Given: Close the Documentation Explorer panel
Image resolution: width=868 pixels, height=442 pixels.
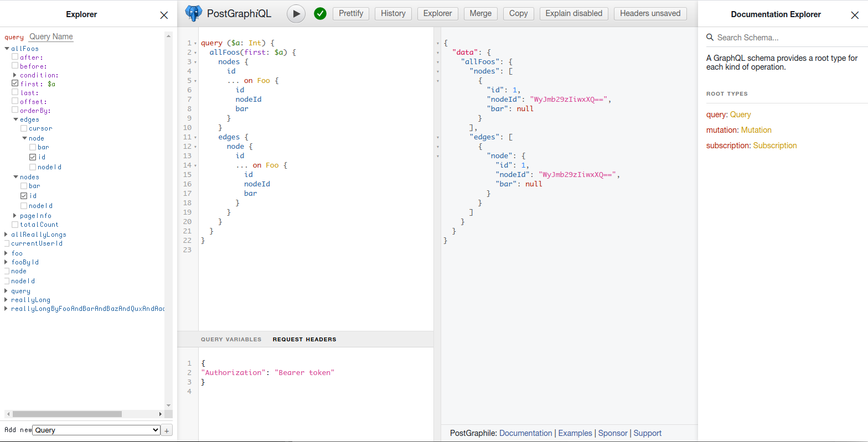Looking at the screenshot, I should [x=855, y=15].
